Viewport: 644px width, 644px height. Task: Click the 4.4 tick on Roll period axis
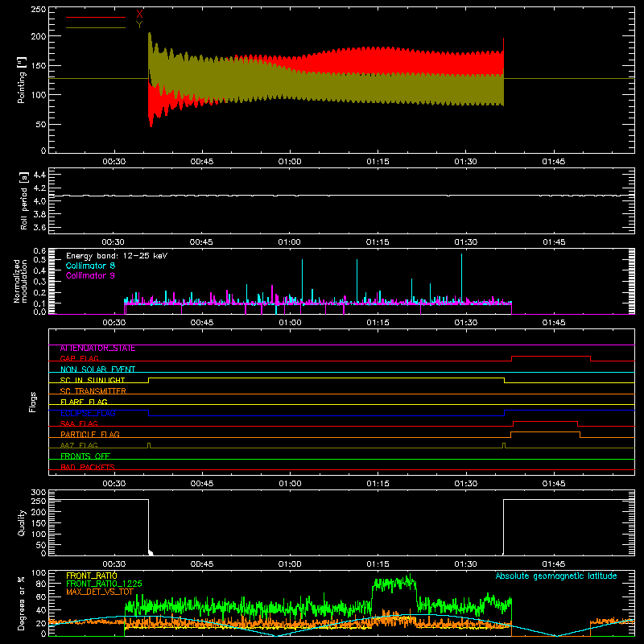coord(39,175)
